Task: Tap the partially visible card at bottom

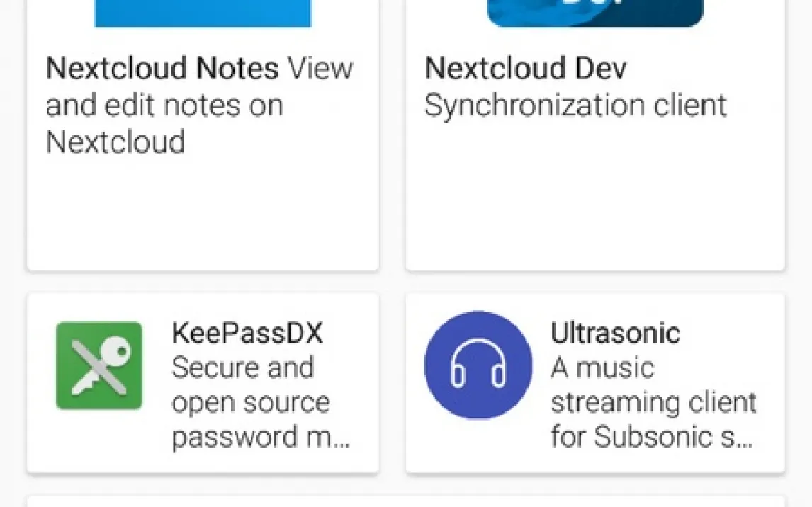Action: 405,501
